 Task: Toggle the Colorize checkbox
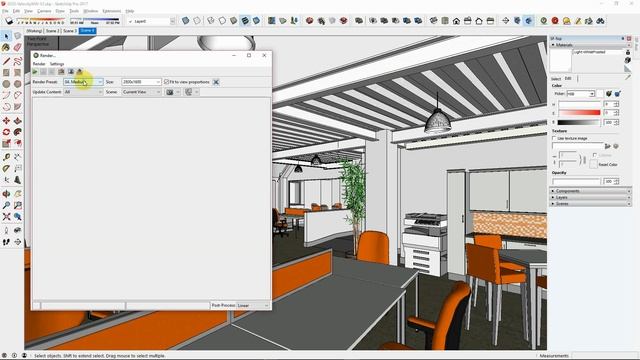pyautogui.click(x=595, y=155)
